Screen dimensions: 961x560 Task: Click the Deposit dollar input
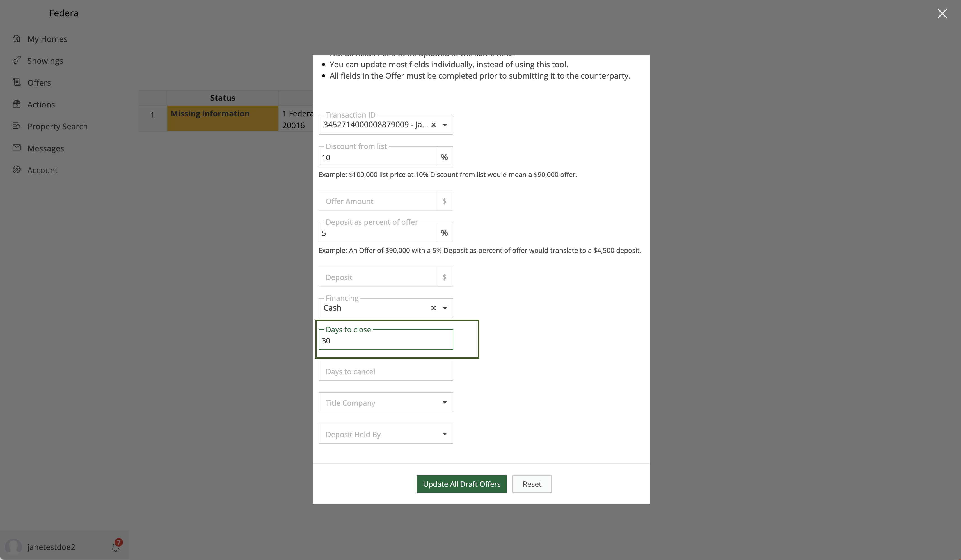[377, 277]
